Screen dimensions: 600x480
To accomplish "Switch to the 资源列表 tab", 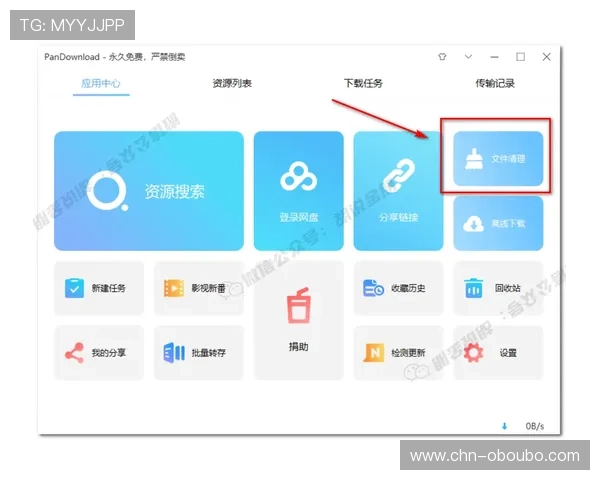I will click(x=232, y=83).
